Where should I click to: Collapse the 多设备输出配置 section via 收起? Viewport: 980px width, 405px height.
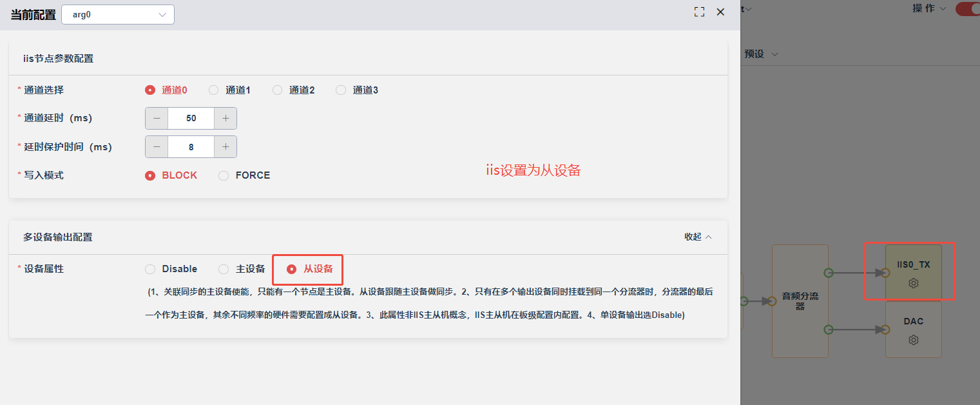698,237
